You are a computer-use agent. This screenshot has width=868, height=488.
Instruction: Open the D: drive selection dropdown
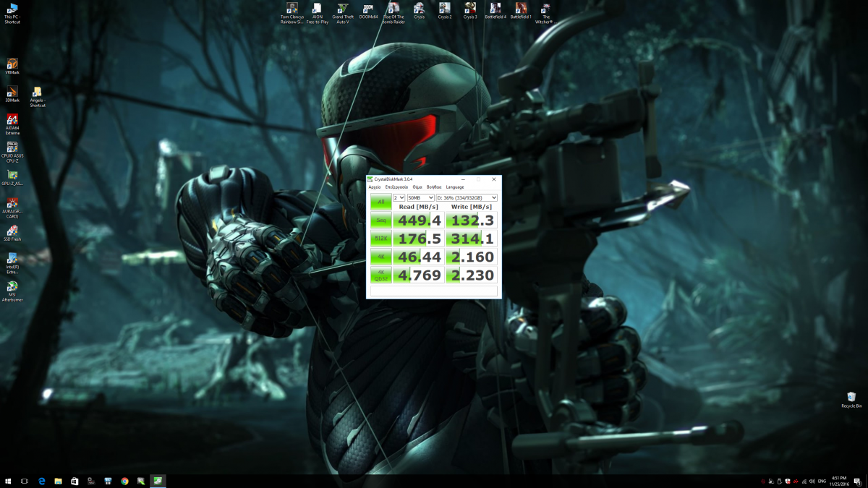click(x=467, y=197)
